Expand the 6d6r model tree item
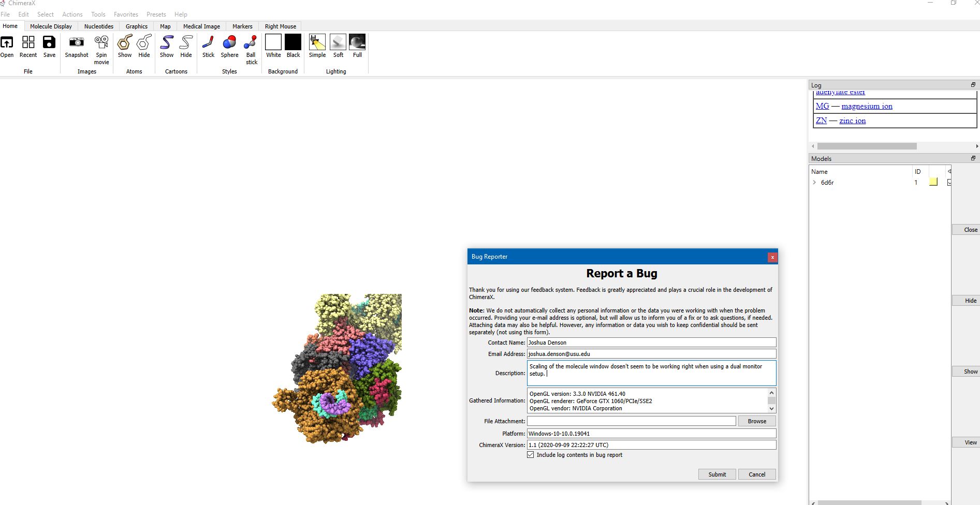The height and width of the screenshot is (505, 980). pyautogui.click(x=814, y=182)
